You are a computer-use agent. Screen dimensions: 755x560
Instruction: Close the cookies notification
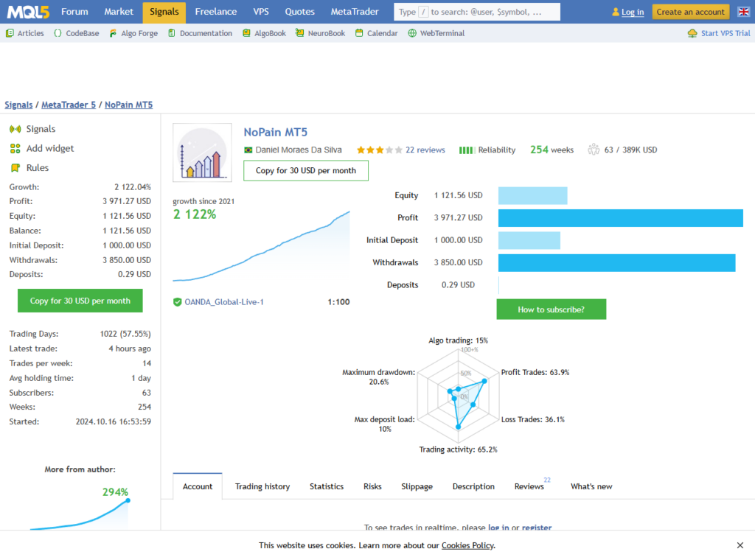740,545
